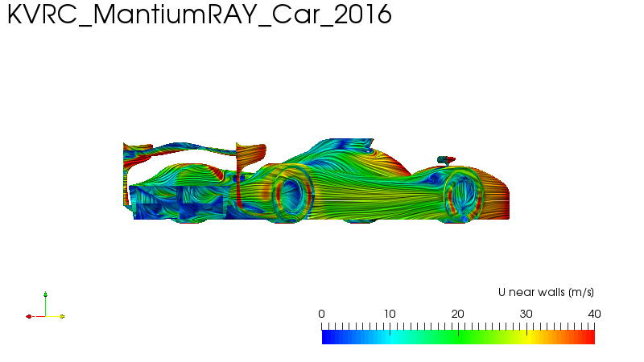Click the legend label 30

click(526, 314)
